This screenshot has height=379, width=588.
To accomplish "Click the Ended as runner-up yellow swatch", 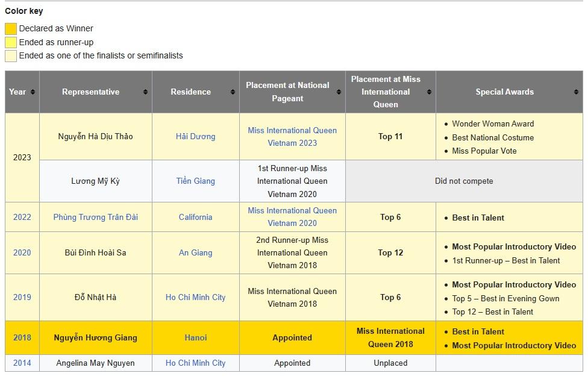I will pos(10,42).
